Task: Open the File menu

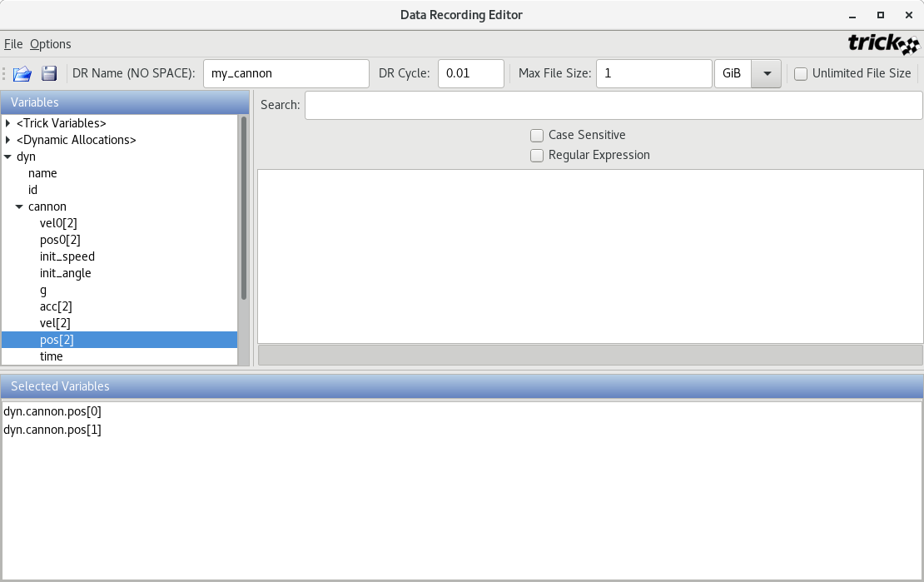Action: coord(13,44)
